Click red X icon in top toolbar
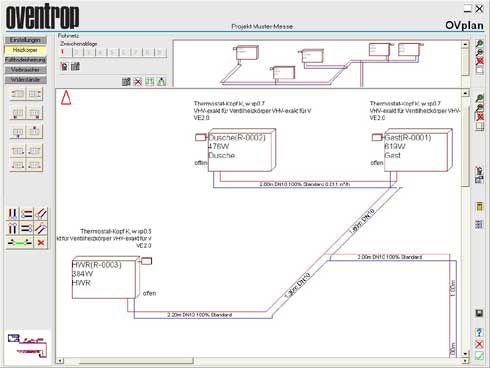This screenshot has width=490, height=368. click(x=138, y=81)
